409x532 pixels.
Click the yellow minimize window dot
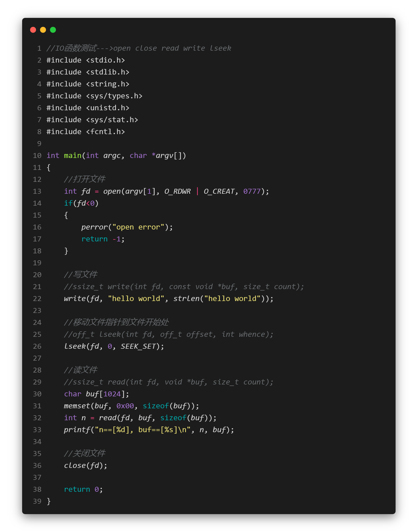(x=43, y=30)
